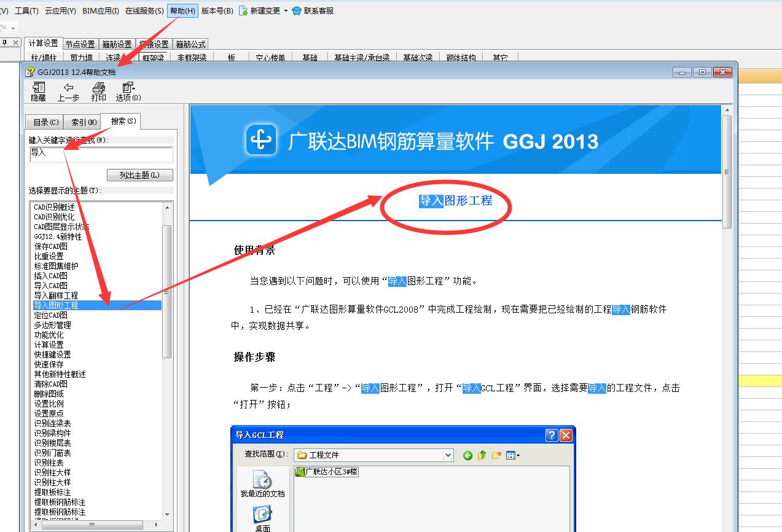Click the question mark button in 导入GCL工程 dialog
Screen dimensions: 782x532
click(552, 435)
